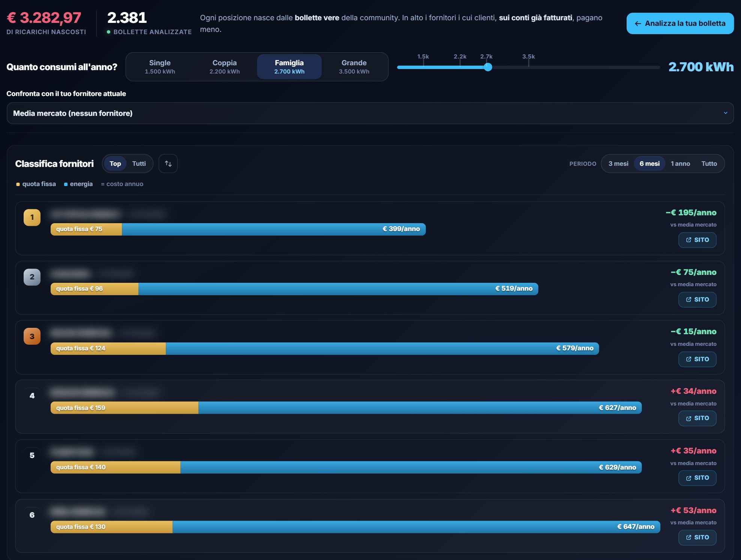Viewport: 741px width, 560px height.
Task: Set period to 3 mesi
Action: [618, 164]
